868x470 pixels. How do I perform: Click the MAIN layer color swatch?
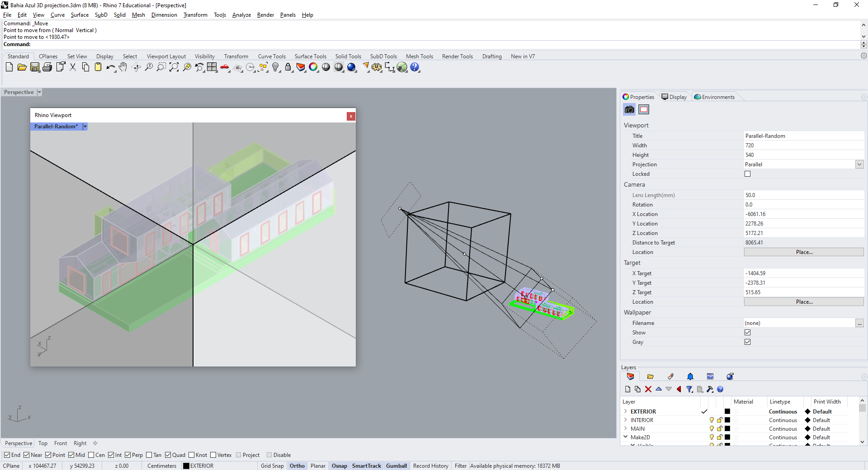[x=727, y=429]
